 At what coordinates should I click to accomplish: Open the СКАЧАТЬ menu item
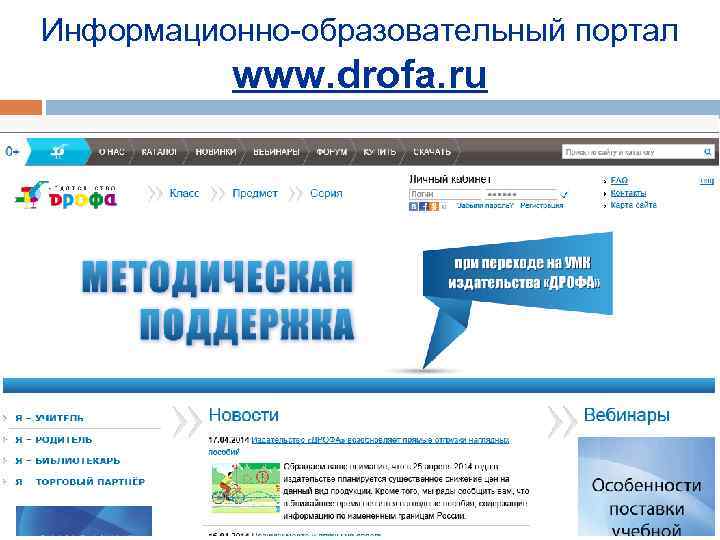(x=432, y=152)
